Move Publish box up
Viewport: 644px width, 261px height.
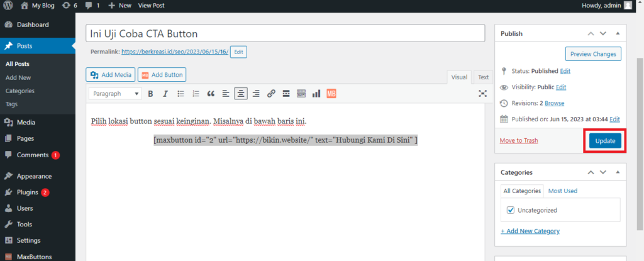point(591,33)
